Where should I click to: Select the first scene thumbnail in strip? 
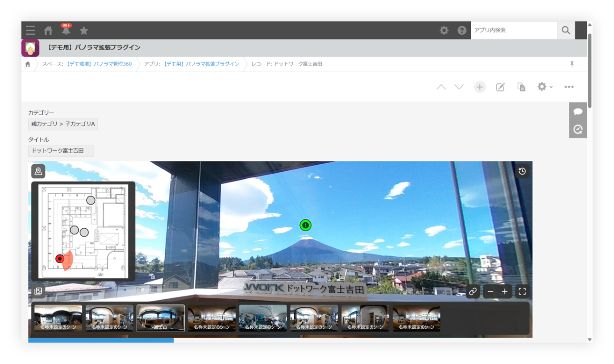58,318
